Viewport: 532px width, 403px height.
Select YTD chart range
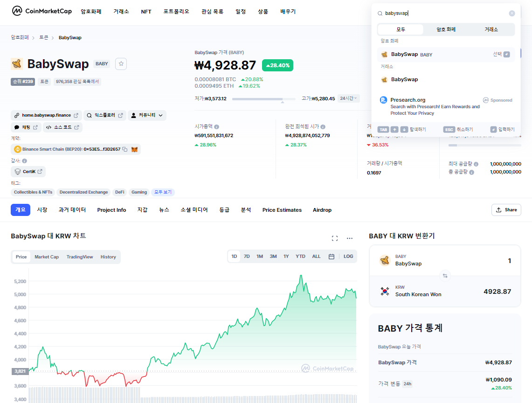pyautogui.click(x=300, y=257)
